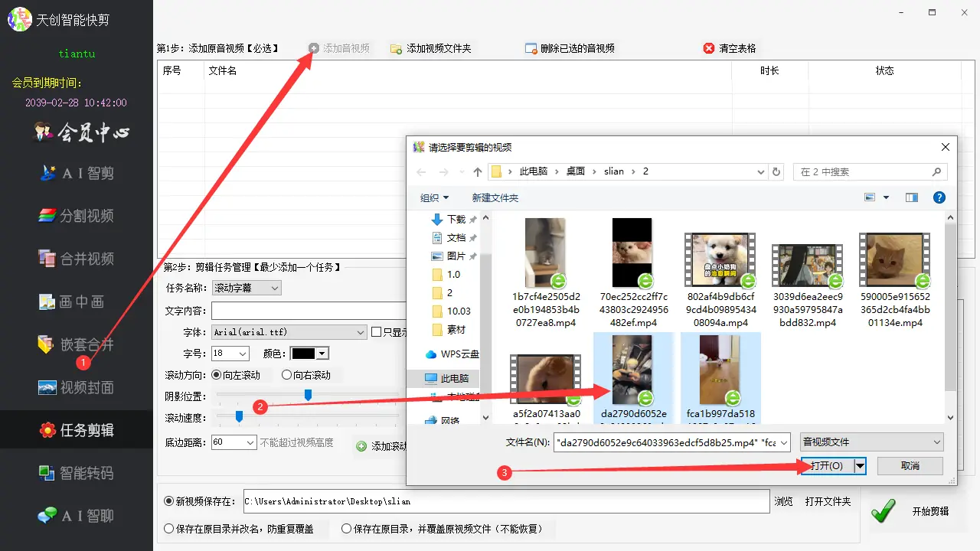Click the save path input field
Screen dimensions: 980x551
pos(506,501)
